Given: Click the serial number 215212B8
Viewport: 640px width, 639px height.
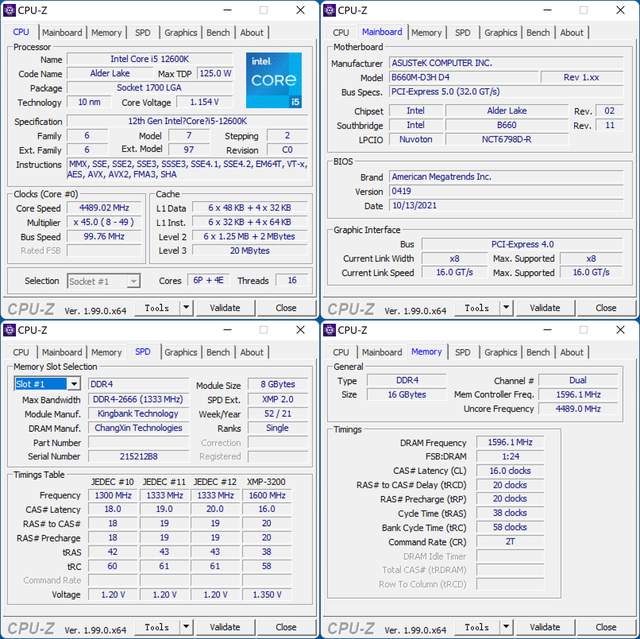Looking at the screenshot, I should point(138,457).
